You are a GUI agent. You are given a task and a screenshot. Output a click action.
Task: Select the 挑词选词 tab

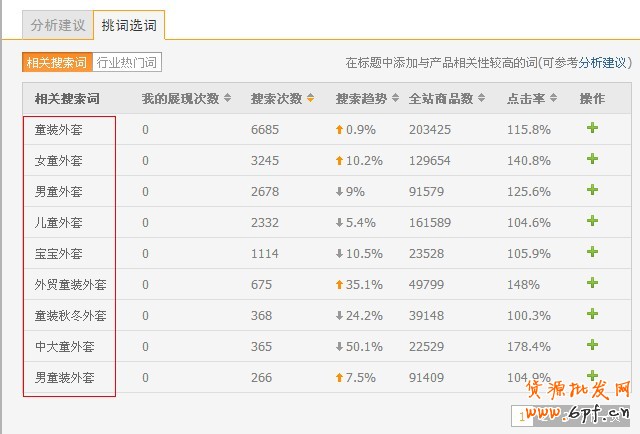coord(129,25)
